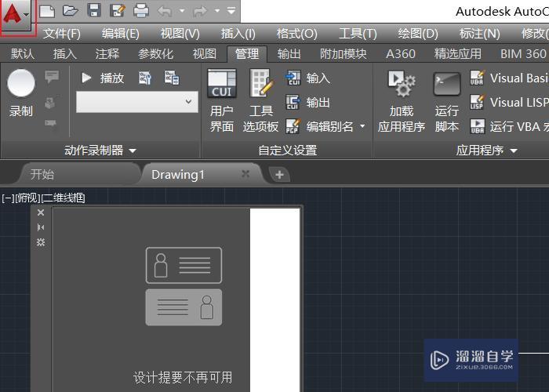Create new drawing via quick access icon
549x392 pixels.
pyautogui.click(x=47, y=11)
